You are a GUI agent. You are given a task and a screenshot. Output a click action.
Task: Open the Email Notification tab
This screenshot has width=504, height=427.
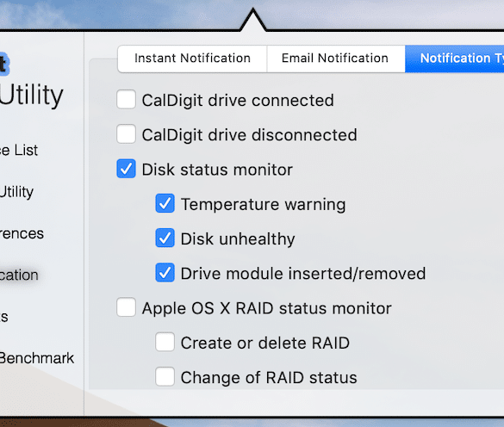click(x=336, y=59)
